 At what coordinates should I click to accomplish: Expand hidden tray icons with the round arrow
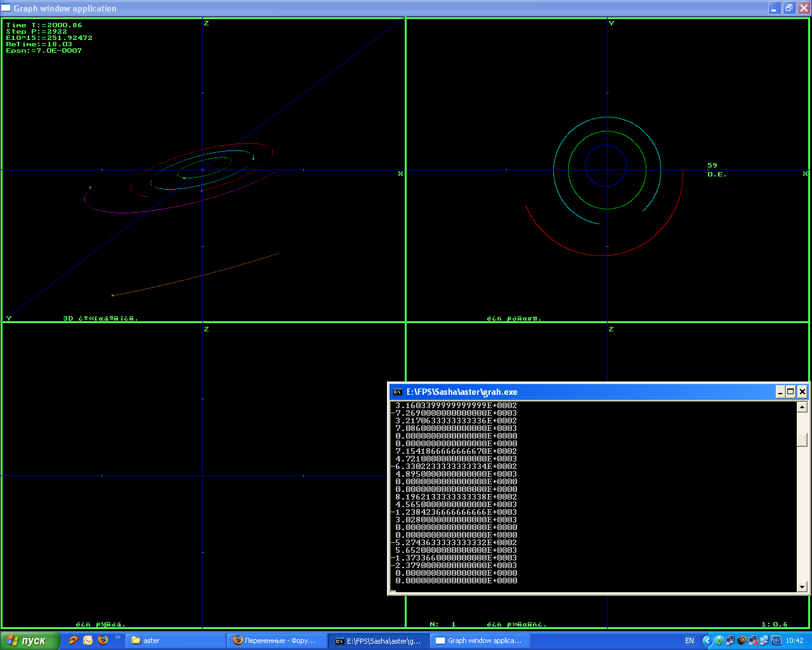coord(707,640)
